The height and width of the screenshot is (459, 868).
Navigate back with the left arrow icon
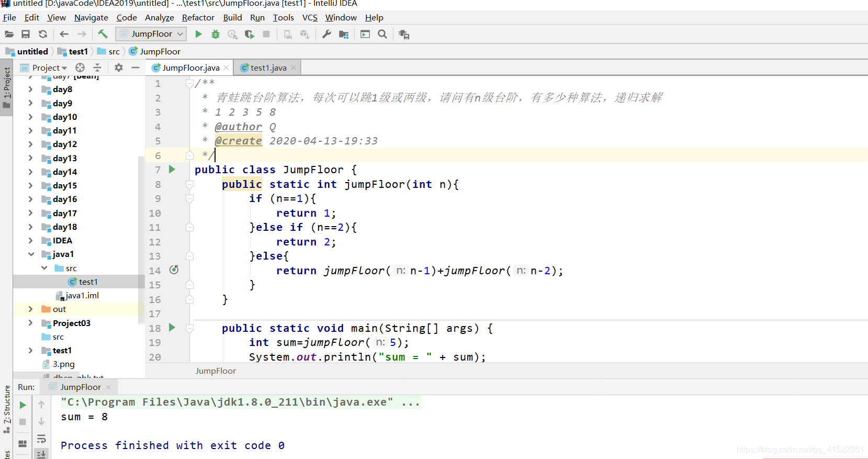pos(64,34)
